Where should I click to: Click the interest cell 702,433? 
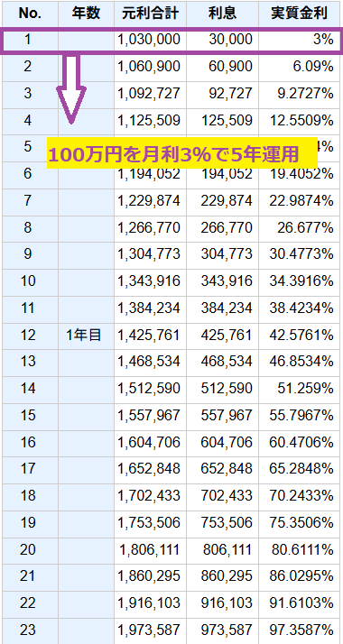coord(222,496)
